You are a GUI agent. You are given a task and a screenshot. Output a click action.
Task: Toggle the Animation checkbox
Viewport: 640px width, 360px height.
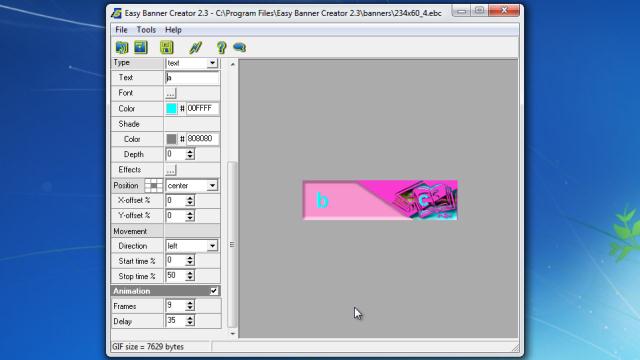[x=213, y=291]
